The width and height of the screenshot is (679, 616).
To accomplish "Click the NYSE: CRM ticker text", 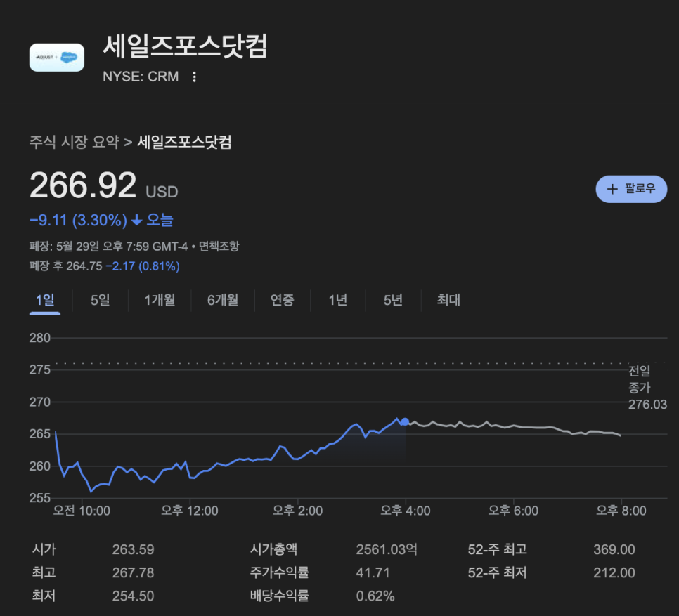I will pos(141,77).
